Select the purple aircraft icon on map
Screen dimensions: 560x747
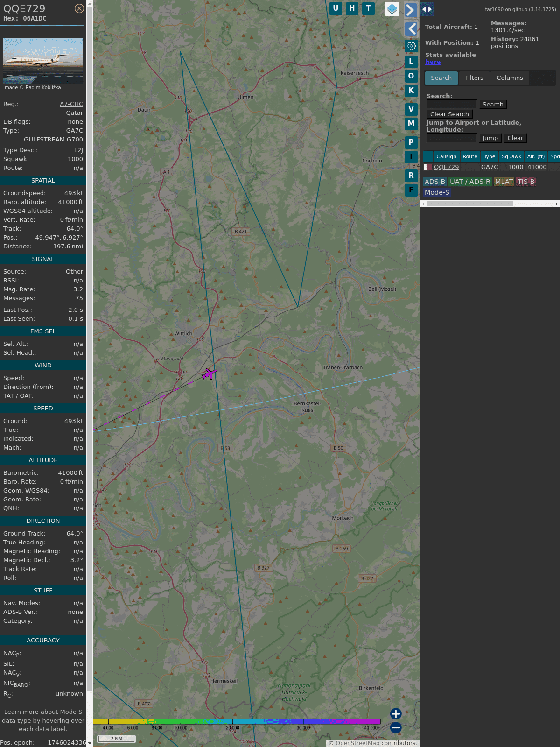click(209, 374)
